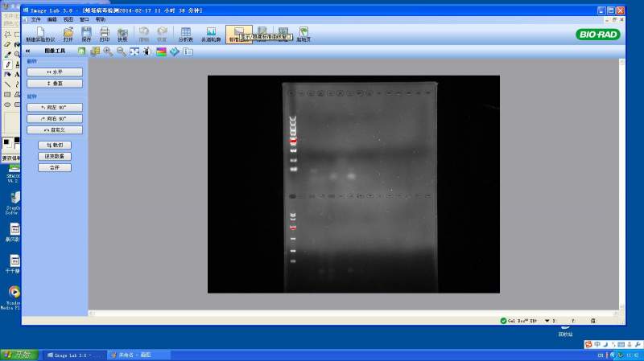
Task: Open the 帮助 (Help) menu
Action: tap(101, 19)
